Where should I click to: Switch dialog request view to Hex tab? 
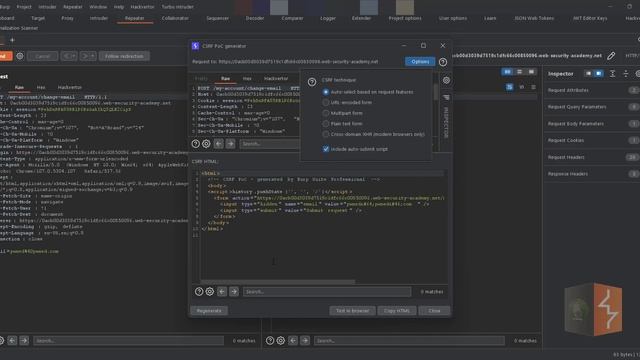point(247,78)
